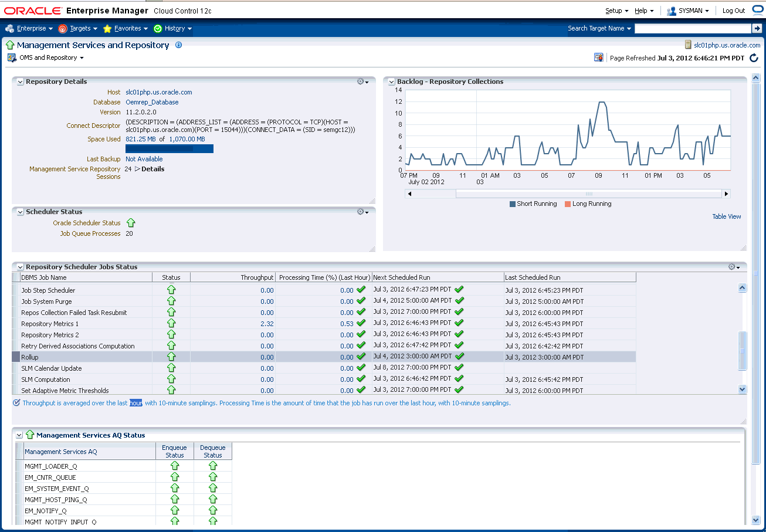
Task: Click the Short Running legend swatch
Action: click(513, 204)
